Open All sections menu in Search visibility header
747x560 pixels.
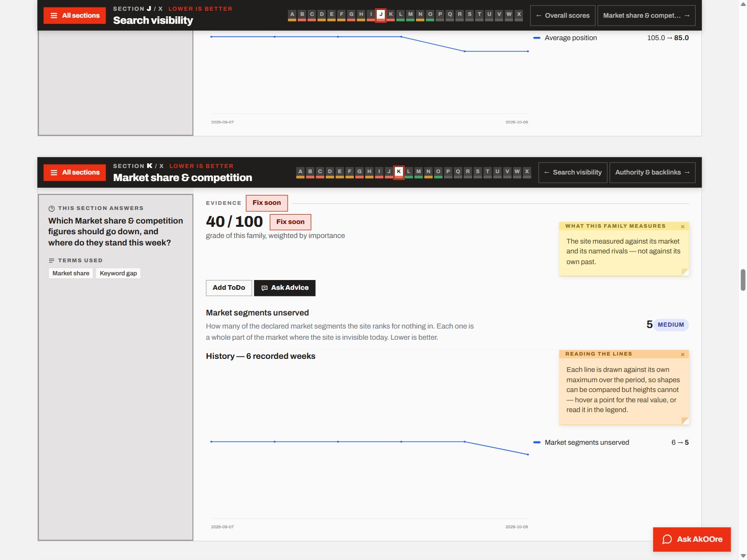[75, 15]
